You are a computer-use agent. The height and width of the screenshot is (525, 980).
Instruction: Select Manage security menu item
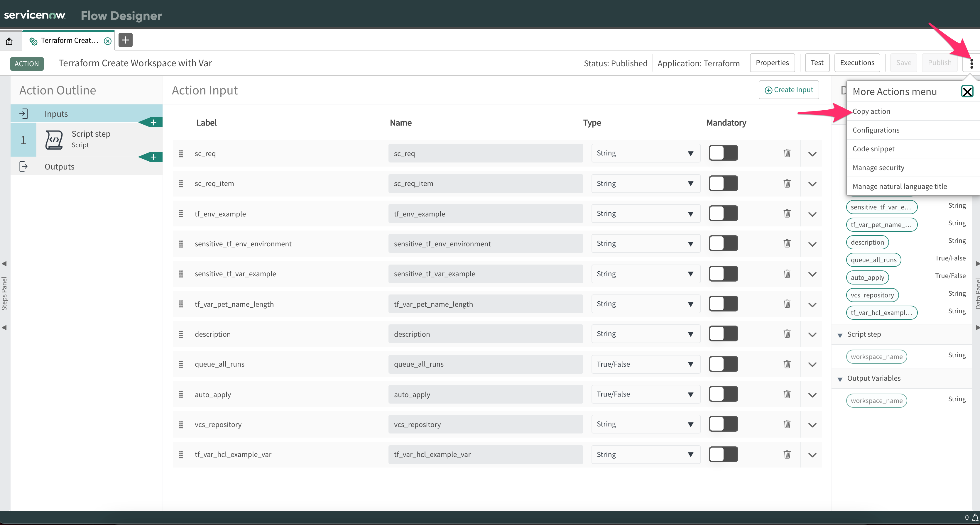tap(878, 168)
